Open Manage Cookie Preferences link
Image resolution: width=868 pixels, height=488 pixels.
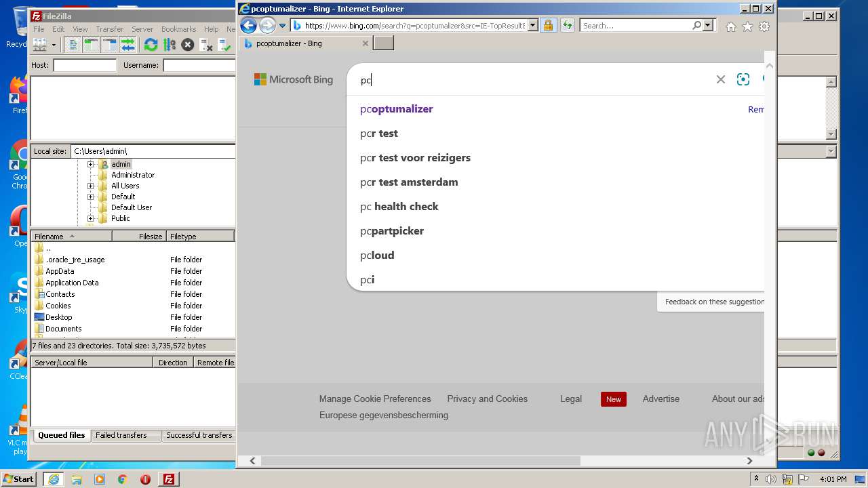[x=375, y=399]
